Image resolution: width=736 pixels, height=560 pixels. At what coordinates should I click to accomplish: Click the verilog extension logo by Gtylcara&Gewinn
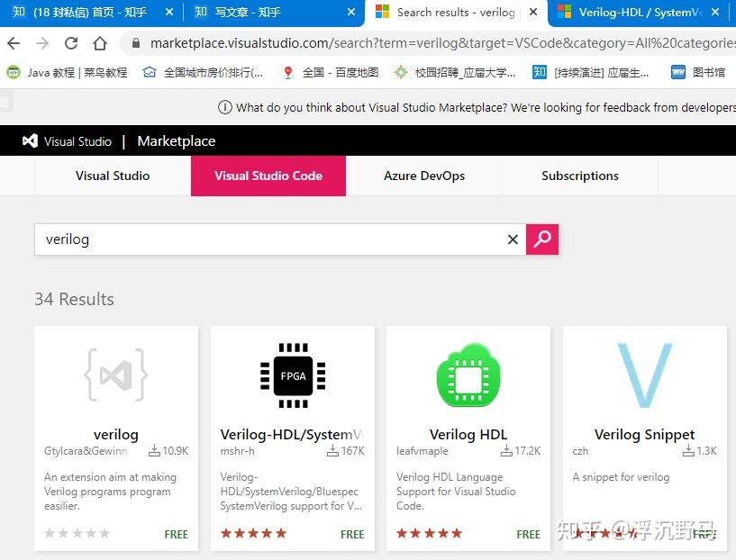(x=115, y=375)
